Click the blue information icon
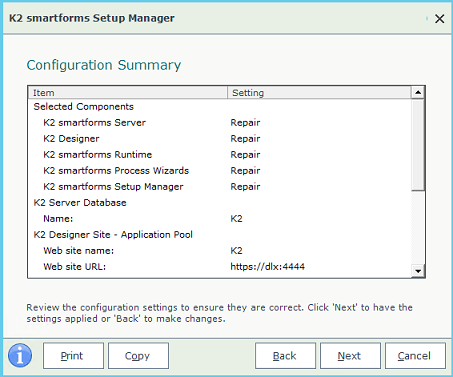The height and width of the screenshot is (377, 453). click(x=20, y=355)
